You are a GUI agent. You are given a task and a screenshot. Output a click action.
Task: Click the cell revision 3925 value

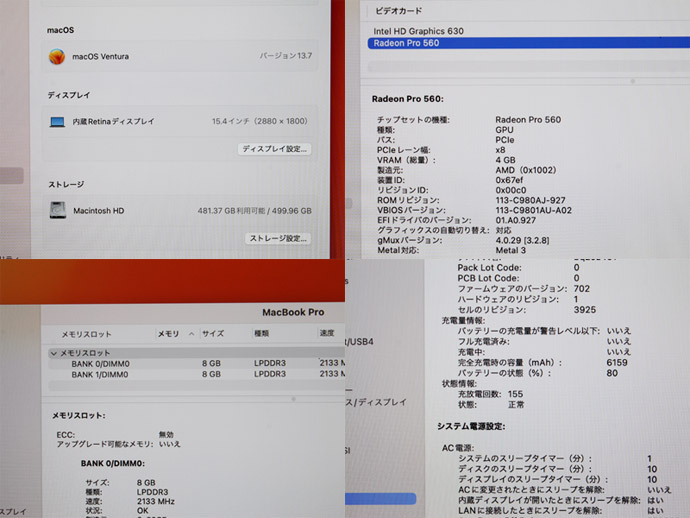584,310
